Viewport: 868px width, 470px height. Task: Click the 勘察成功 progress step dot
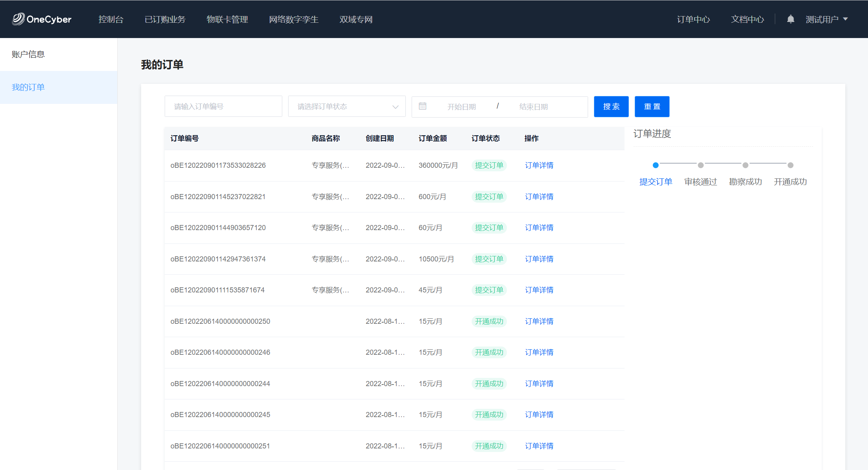(745, 165)
